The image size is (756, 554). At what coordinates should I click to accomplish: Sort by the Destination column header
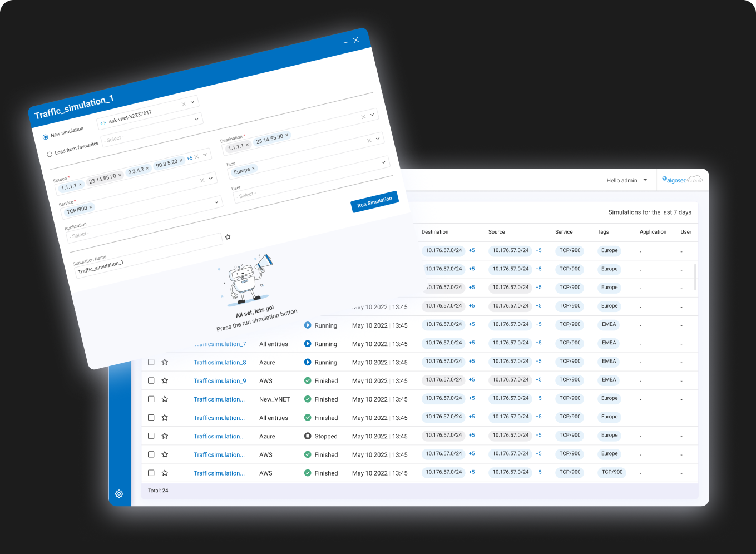coord(435,232)
